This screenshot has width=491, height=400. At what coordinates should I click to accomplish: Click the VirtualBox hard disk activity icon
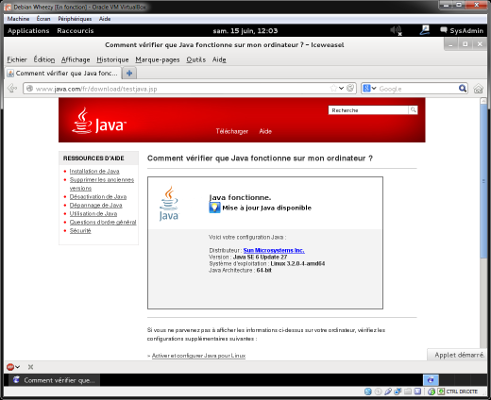368,391
